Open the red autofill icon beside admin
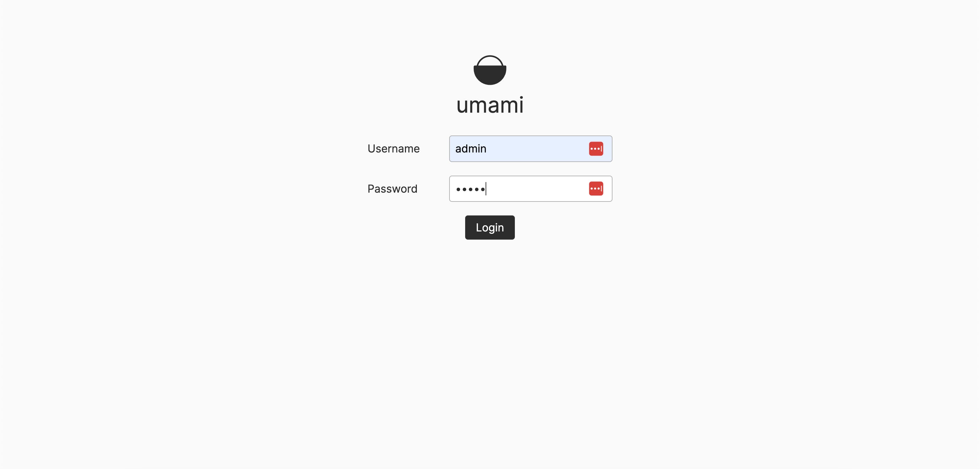Image resolution: width=980 pixels, height=469 pixels. [596, 149]
